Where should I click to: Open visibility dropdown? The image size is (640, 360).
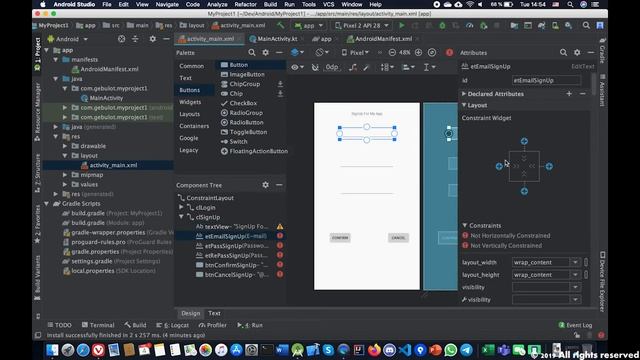pos(575,287)
